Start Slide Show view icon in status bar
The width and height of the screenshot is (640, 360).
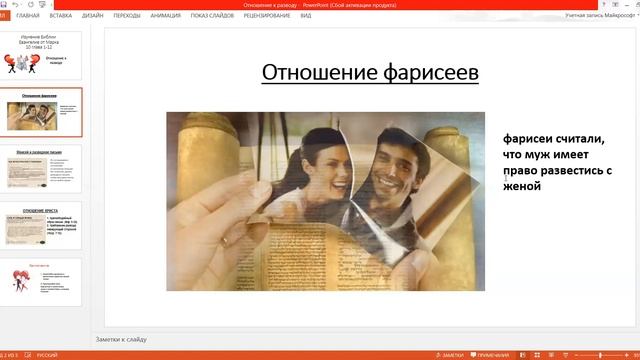pos(566,355)
